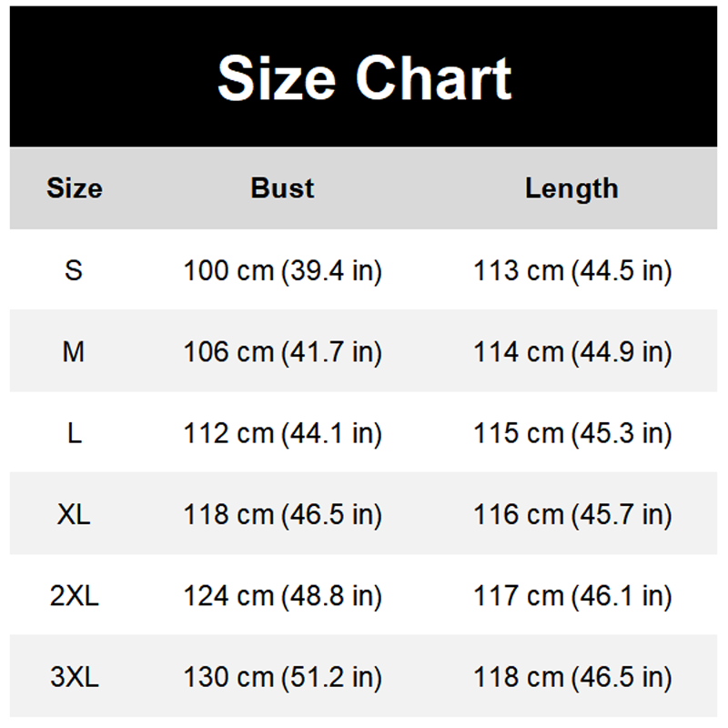Image resolution: width=728 pixels, height=728 pixels.
Task: Click length value 114 cm (44.9 in)
Action: pos(572,352)
